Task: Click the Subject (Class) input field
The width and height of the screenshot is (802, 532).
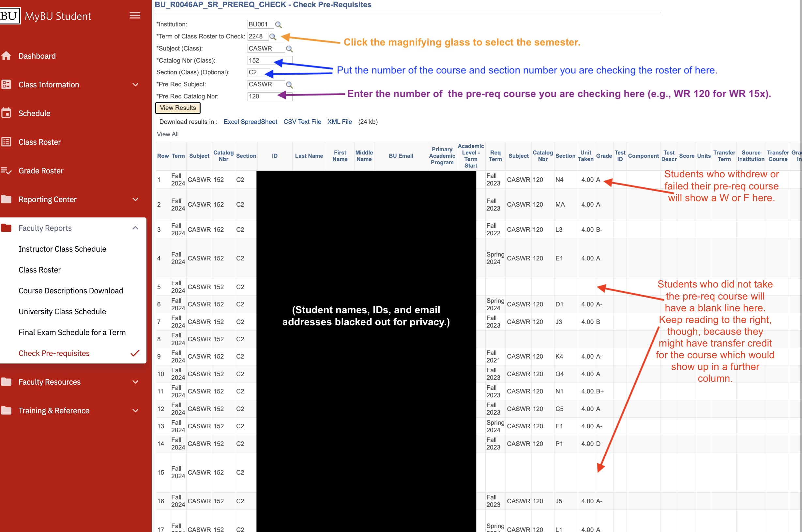Action: click(266, 49)
